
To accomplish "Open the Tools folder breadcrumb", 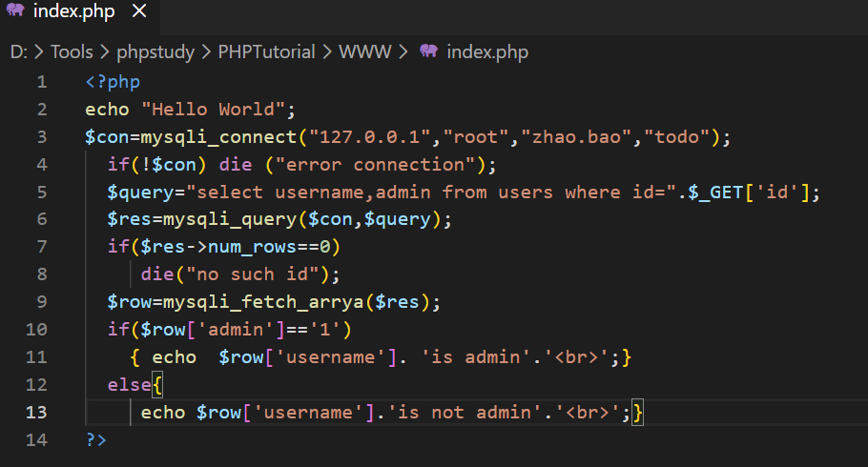I will click(x=72, y=51).
